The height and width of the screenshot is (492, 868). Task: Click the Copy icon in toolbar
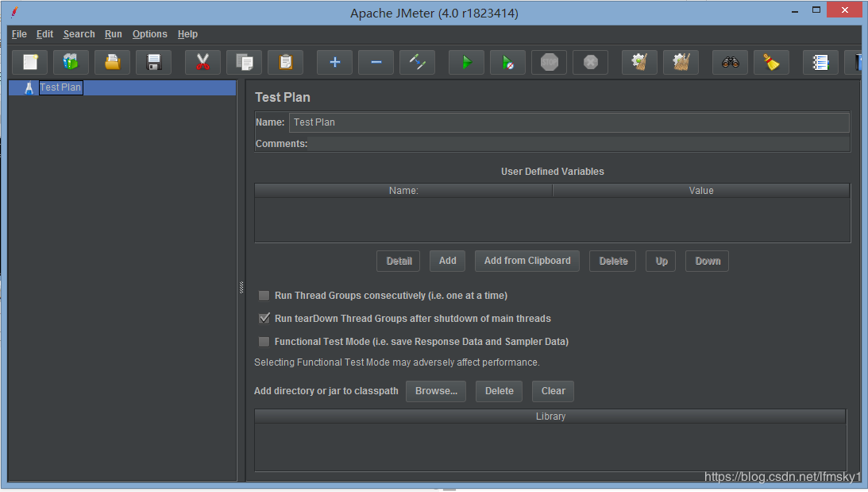[244, 62]
